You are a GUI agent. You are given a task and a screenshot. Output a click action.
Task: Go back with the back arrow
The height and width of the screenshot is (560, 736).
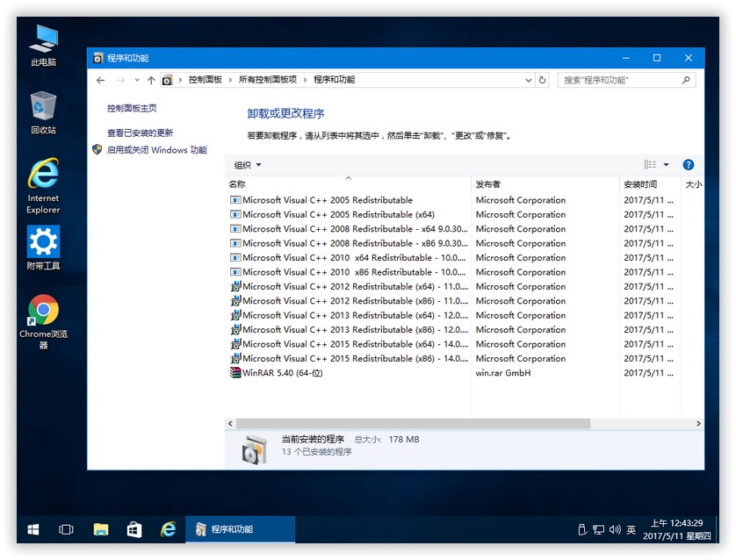point(100,80)
